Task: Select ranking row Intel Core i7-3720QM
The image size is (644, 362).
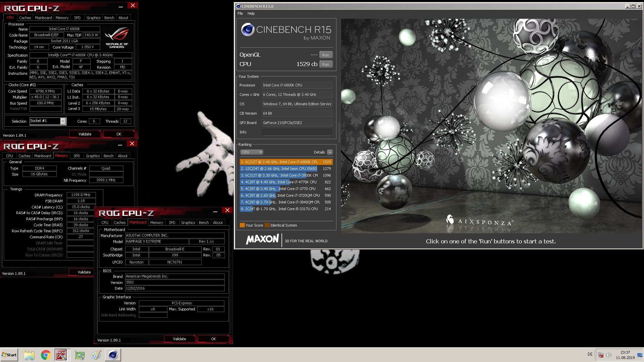Action: tap(286, 195)
